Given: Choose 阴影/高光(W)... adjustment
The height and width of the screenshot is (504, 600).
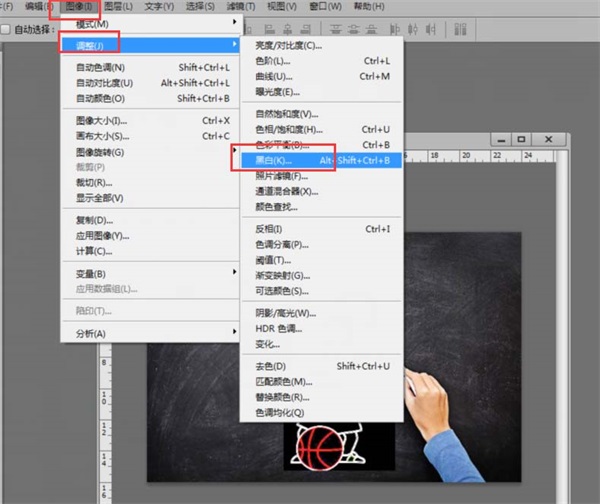Looking at the screenshot, I should pyautogui.click(x=321, y=313).
